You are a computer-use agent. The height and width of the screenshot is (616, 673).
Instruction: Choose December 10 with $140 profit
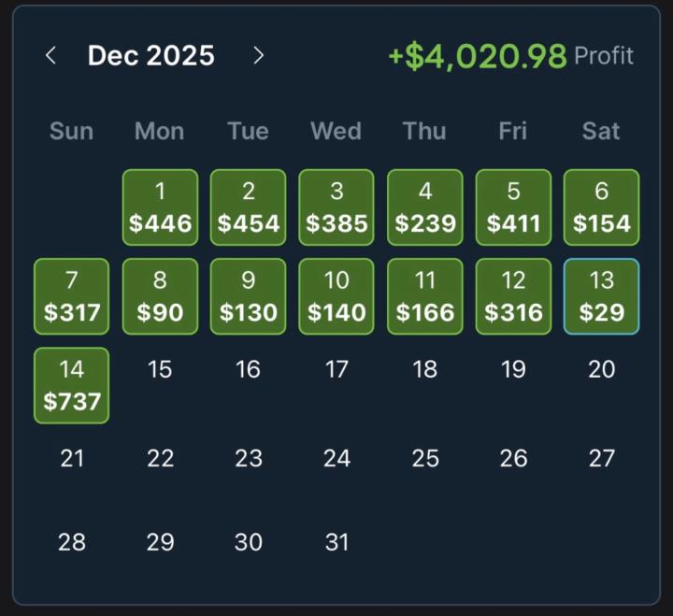[336, 296]
